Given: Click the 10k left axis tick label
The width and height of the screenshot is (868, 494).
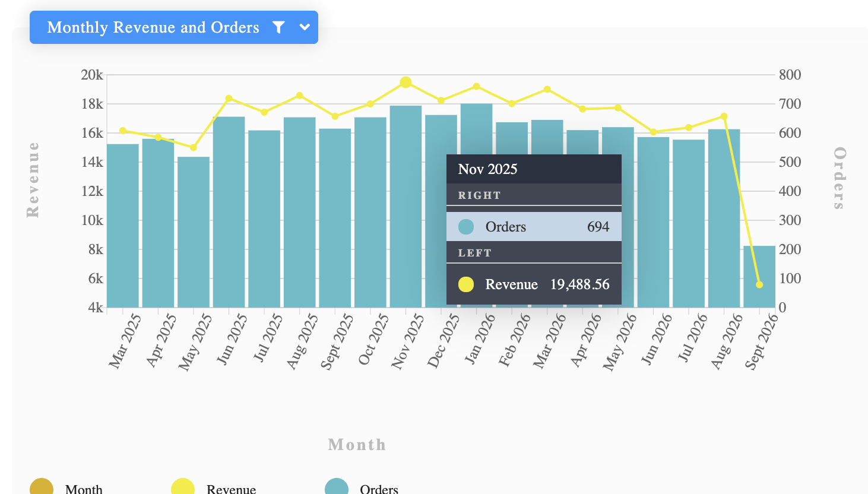Looking at the screenshot, I should 92,220.
